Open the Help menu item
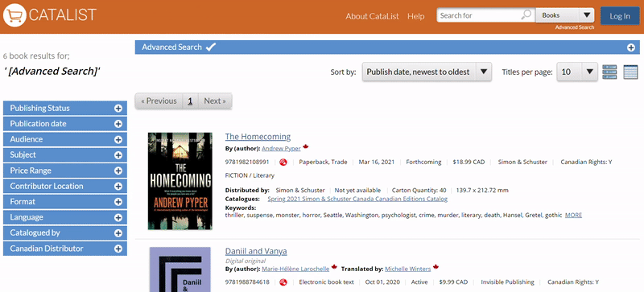644x292 pixels. tap(415, 16)
